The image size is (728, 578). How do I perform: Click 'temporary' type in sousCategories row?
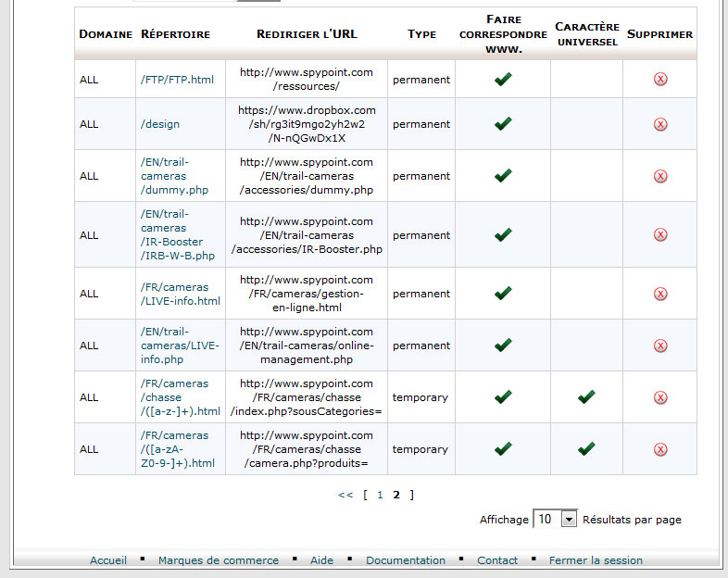click(420, 398)
